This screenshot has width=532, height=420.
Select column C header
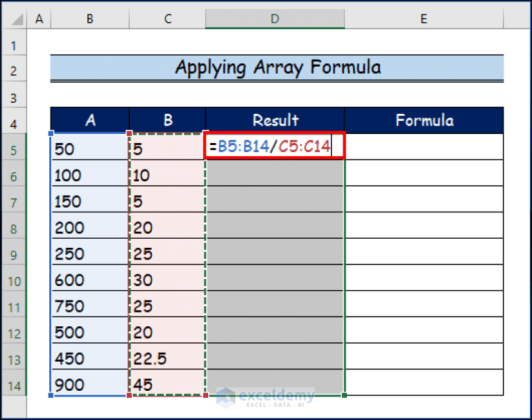pyautogui.click(x=168, y=19)
